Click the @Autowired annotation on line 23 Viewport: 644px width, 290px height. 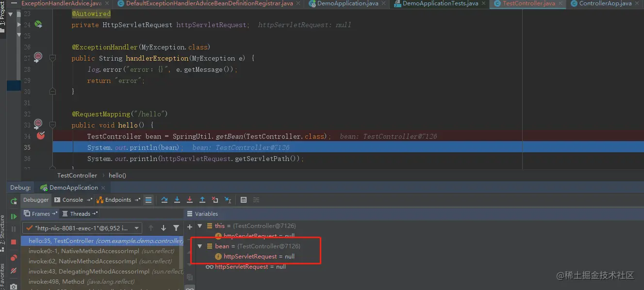click(x=91, y=14)
